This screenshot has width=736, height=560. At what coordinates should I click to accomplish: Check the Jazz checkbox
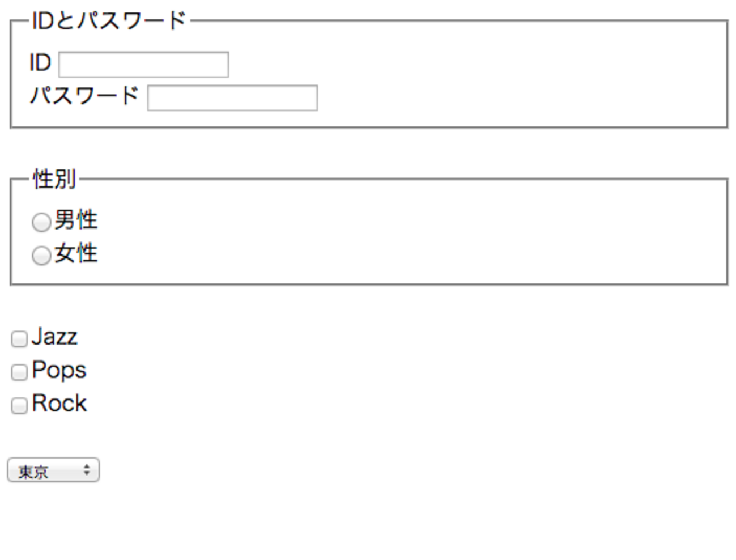coord(19,339)
